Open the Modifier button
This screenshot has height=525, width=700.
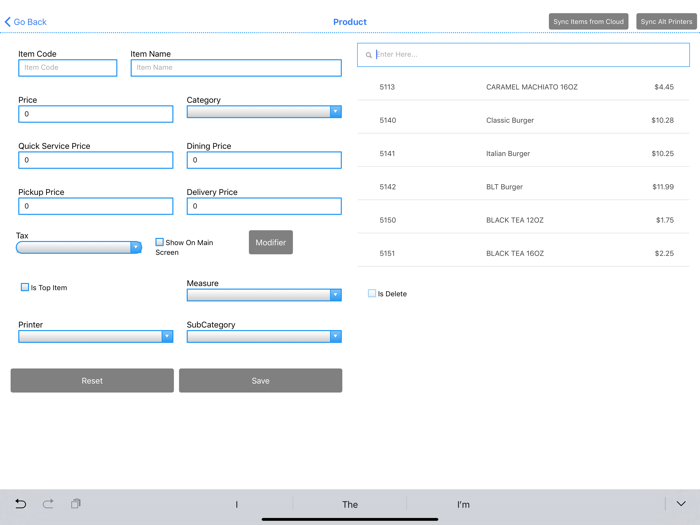pos(271,242)
